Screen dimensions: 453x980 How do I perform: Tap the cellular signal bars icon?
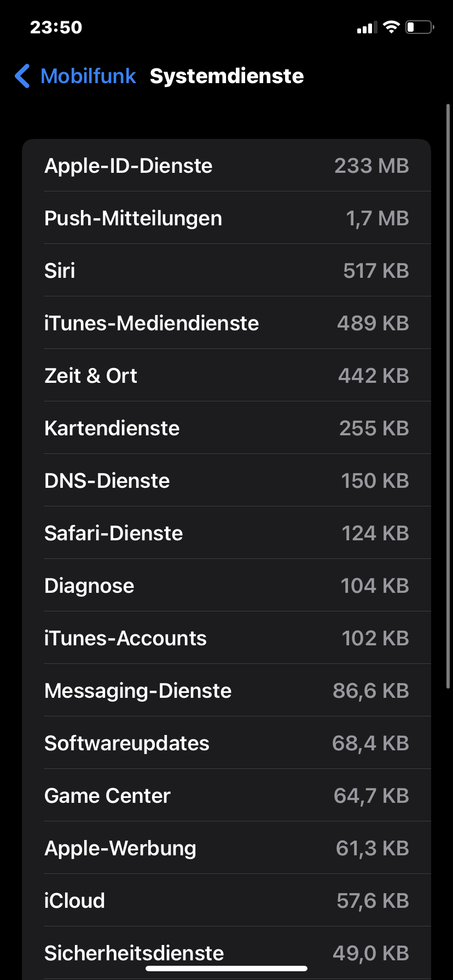pos(367,27)
